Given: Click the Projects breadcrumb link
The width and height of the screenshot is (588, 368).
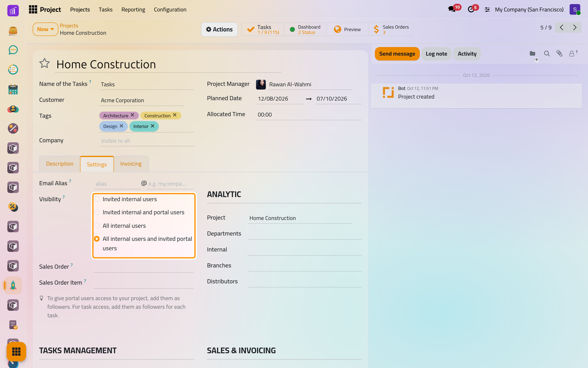Looking at the screenshot, I should point(69,25).
